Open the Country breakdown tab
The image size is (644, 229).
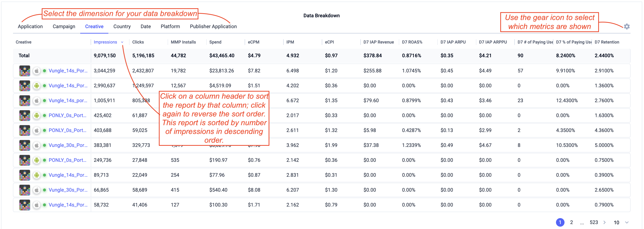pos(122,26)
